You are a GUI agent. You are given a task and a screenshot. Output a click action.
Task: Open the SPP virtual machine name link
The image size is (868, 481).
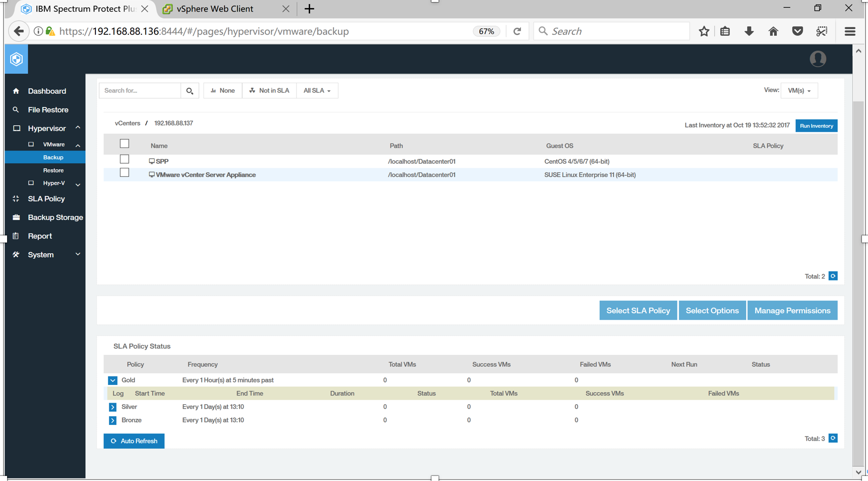(x=162, y=162)
